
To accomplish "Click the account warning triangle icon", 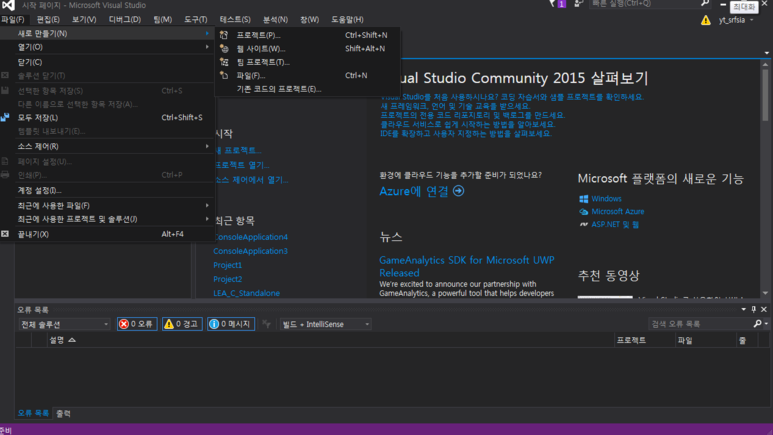I will [706, 20].
